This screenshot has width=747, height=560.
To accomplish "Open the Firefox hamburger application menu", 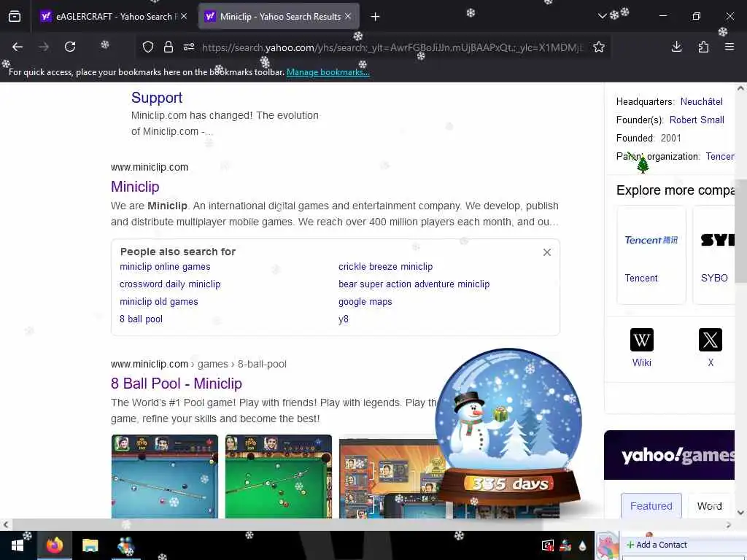I will click(729, 47).
